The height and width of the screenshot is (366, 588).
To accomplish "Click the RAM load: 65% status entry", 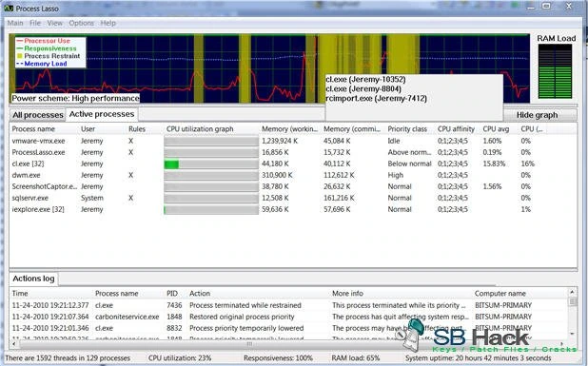I will pyautogui.click(x=356, y=358).
